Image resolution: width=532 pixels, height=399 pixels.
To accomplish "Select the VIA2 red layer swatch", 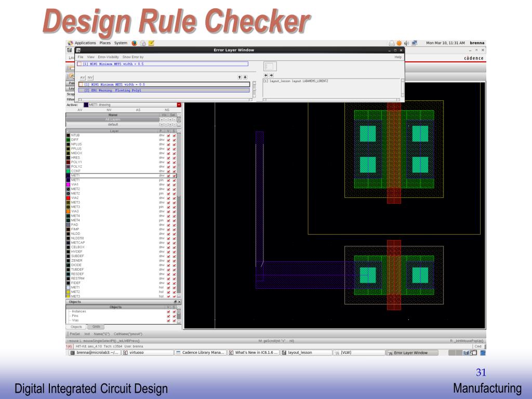I will tap(68, 198).
